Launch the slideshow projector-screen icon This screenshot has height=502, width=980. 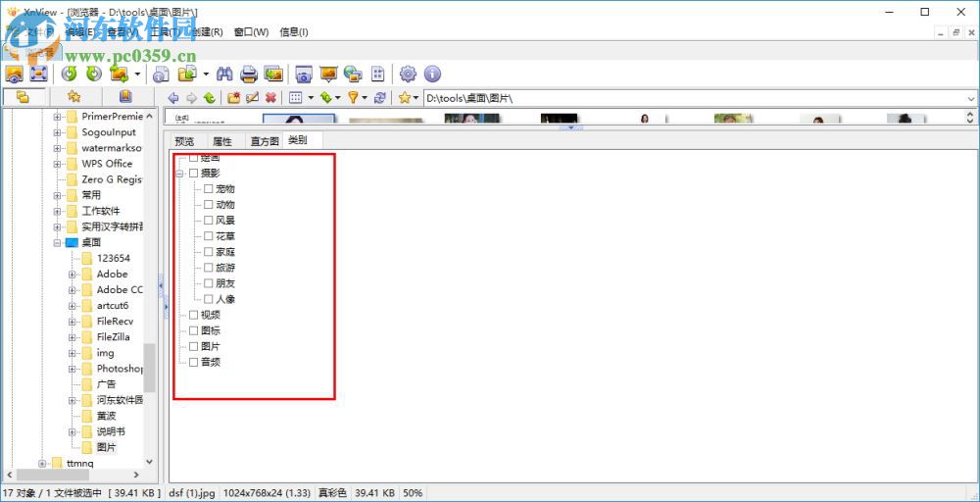coord(328,74)
